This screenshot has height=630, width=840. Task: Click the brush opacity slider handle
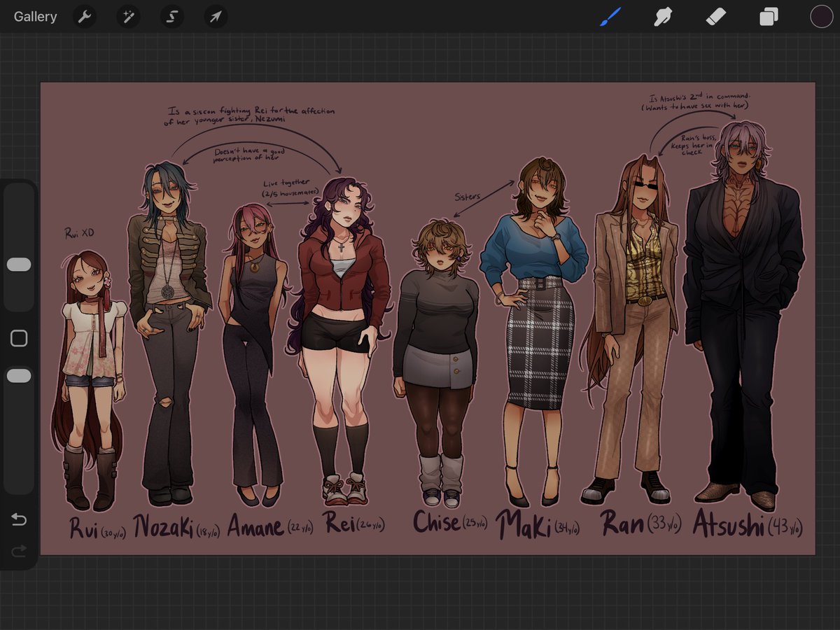click(x=19, y=376)
